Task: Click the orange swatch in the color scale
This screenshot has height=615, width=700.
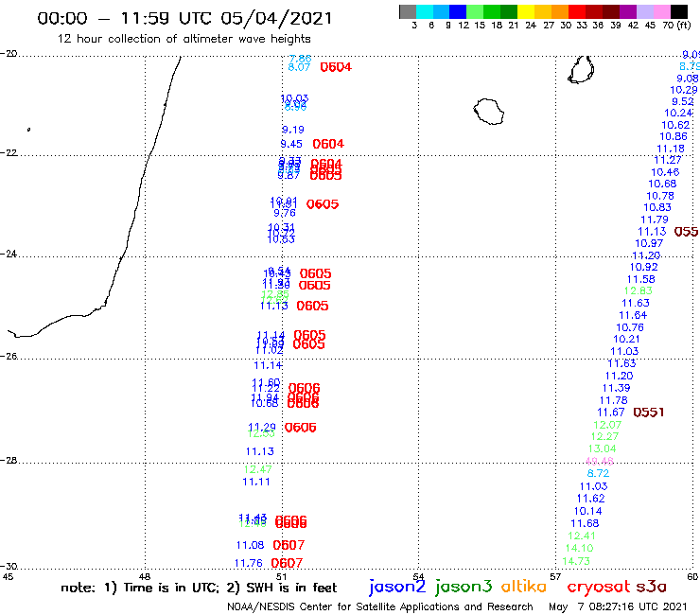Action: (x=560, y=11)
